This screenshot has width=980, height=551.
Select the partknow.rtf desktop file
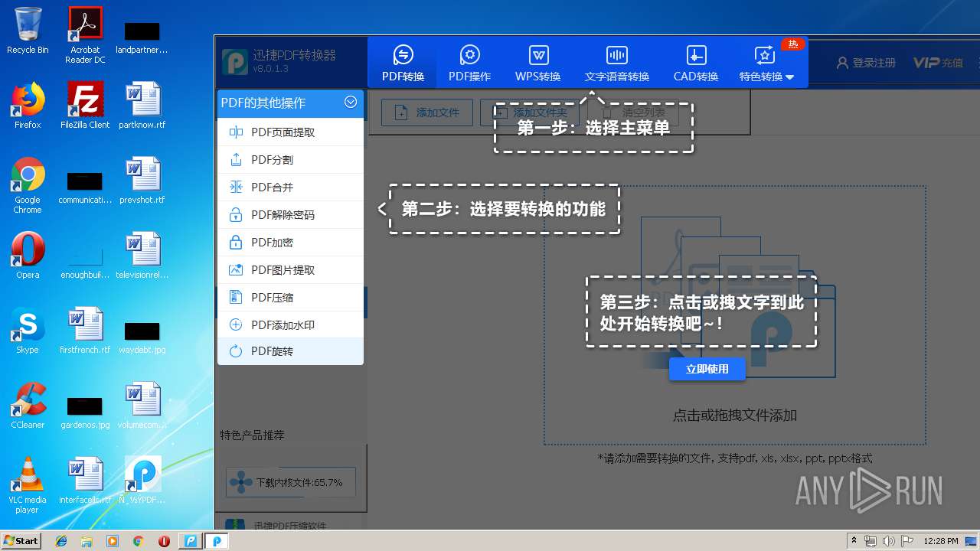coord(142,105)
